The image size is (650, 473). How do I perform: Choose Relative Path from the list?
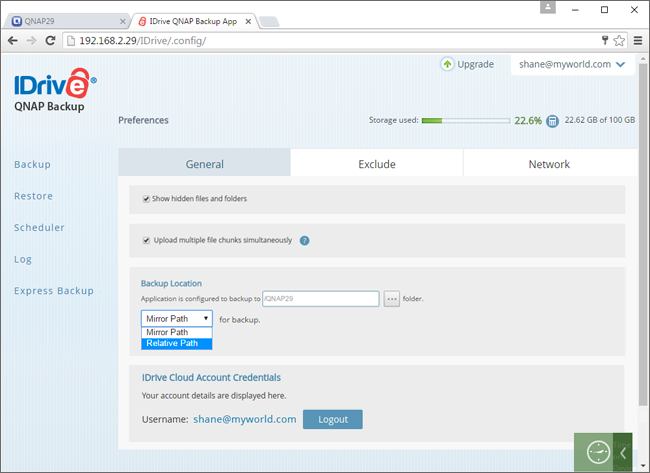[177, 343]
